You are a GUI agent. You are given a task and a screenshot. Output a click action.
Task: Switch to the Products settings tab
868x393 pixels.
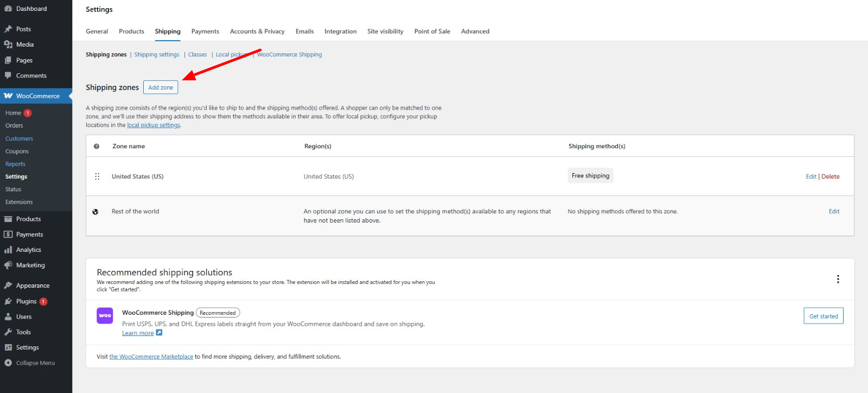tap(131, 31)
